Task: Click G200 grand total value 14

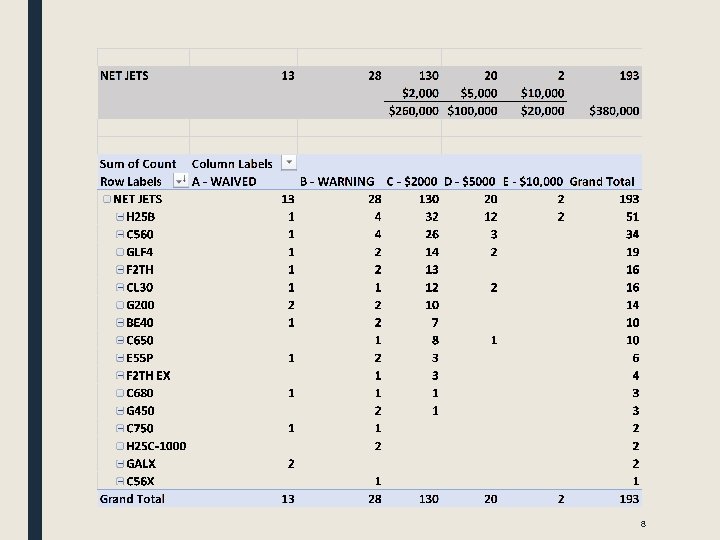Action: [x=632, y=305]
